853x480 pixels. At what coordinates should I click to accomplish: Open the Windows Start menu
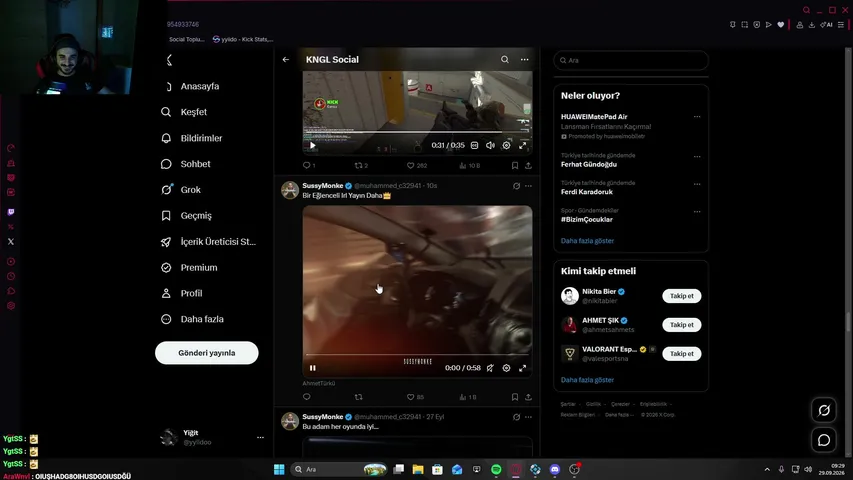[279, 469]
